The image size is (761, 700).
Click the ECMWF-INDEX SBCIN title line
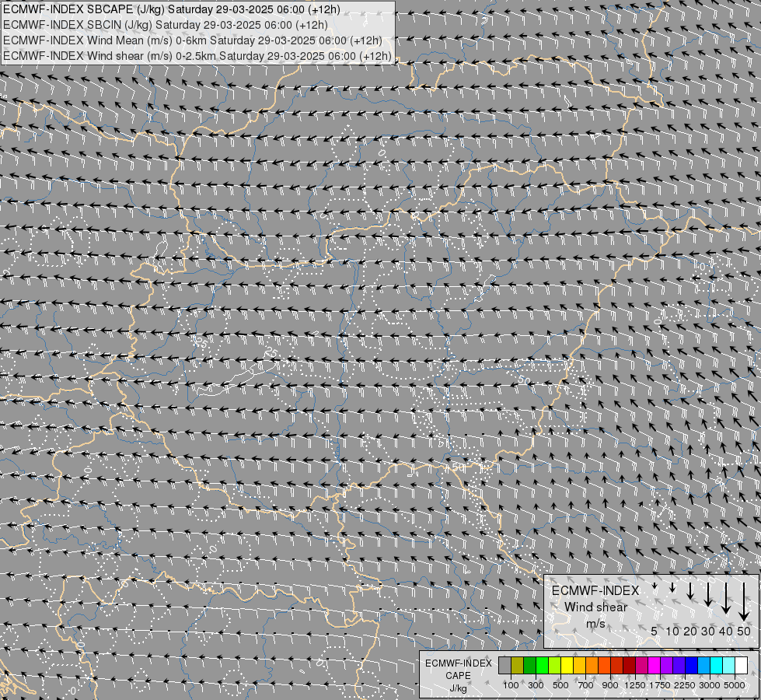click(x=166, y=25)
